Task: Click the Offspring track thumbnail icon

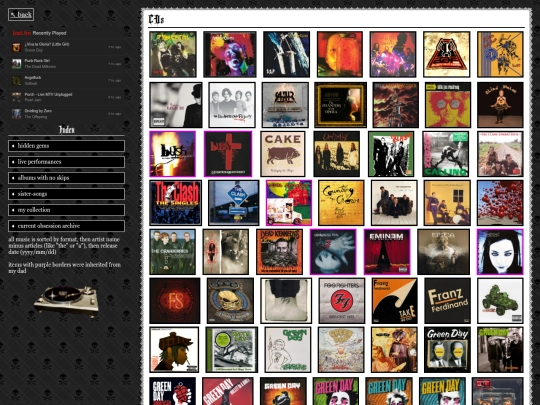Action: coord(16,114)
